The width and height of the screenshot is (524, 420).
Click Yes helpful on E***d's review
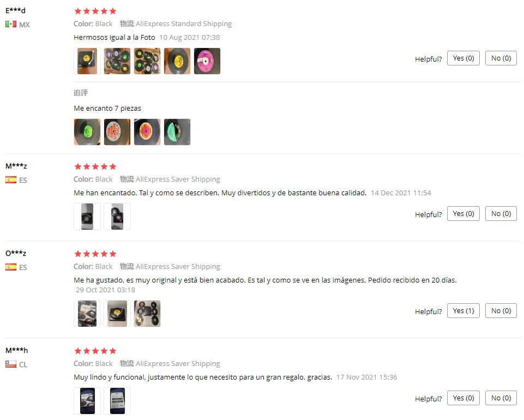pos(463,58)
